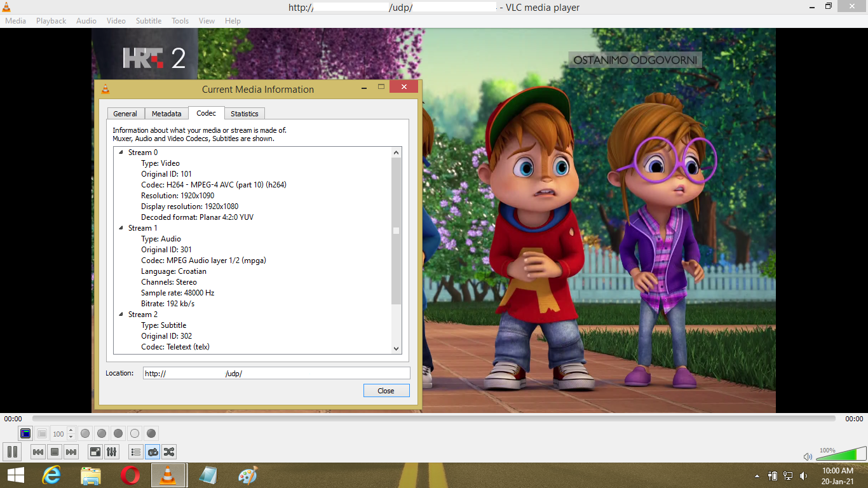Click the network tray icon
Viewport: 868px width, 488px height.
coord(788,475)
